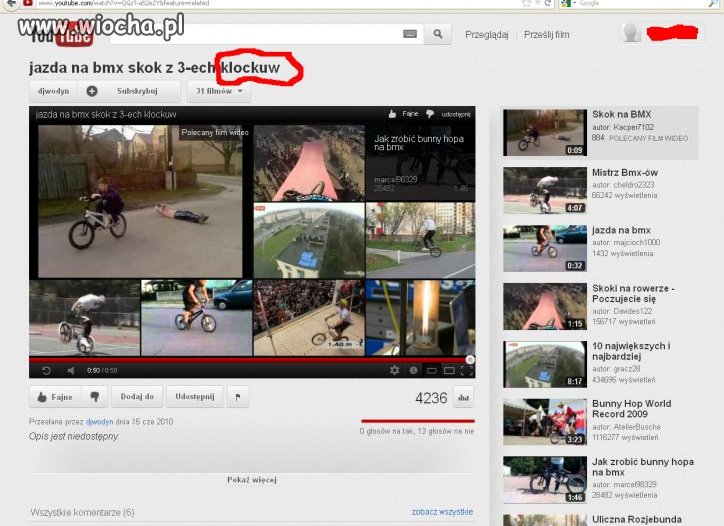Click the end-screen aerial building rooftop thumbnail
Viewport: 724px width, 526px height.
(x=309, y=240)
